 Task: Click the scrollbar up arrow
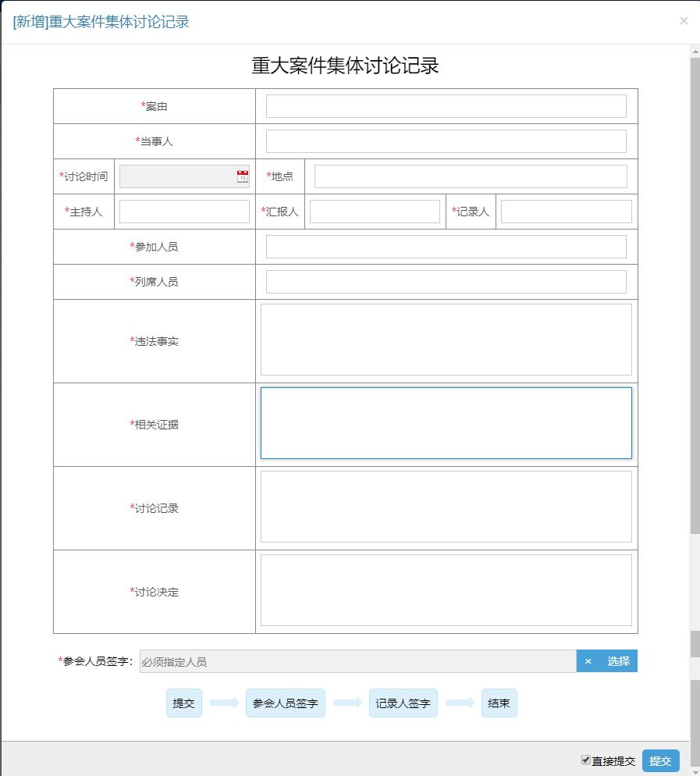click(695, 51)
